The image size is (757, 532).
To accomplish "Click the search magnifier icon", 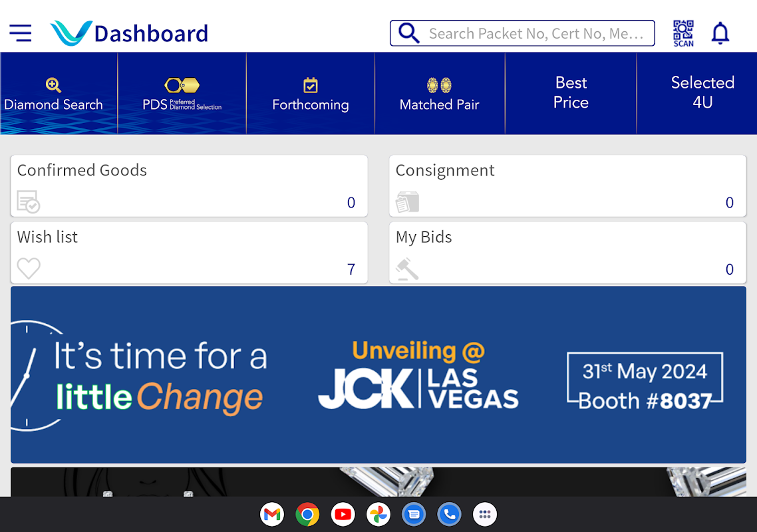I will pos(408,33).
